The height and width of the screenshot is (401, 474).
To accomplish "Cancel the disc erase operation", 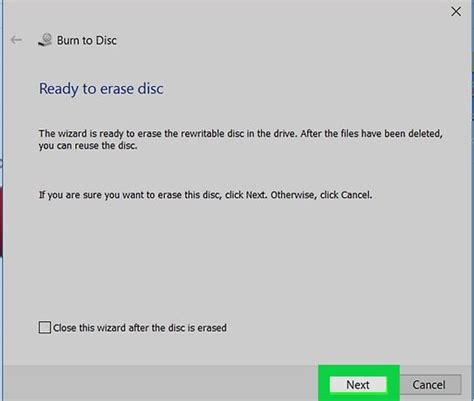I will (x=429, y=385).
